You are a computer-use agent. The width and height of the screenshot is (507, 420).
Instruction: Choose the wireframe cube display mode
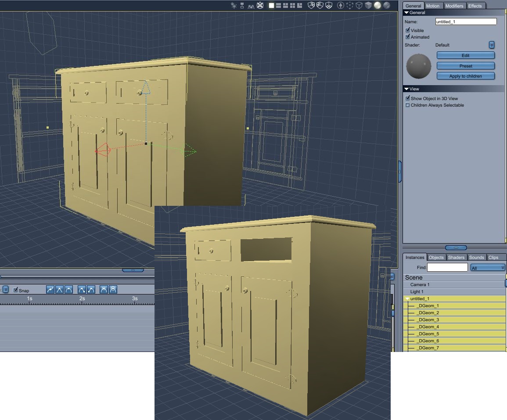pyautogui.click(x=359, y=6)
